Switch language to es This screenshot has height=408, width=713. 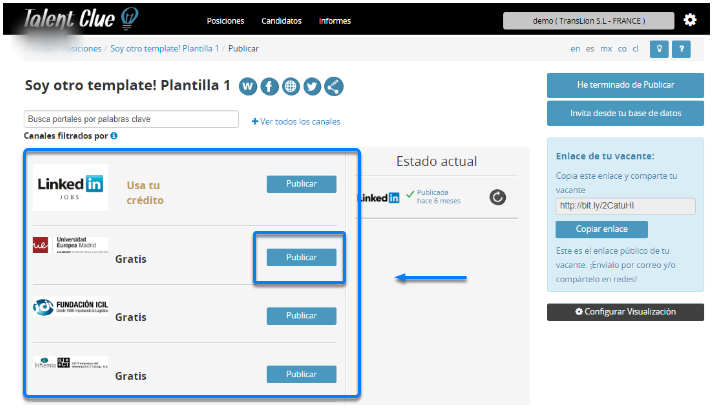click(x=590, y=49)
